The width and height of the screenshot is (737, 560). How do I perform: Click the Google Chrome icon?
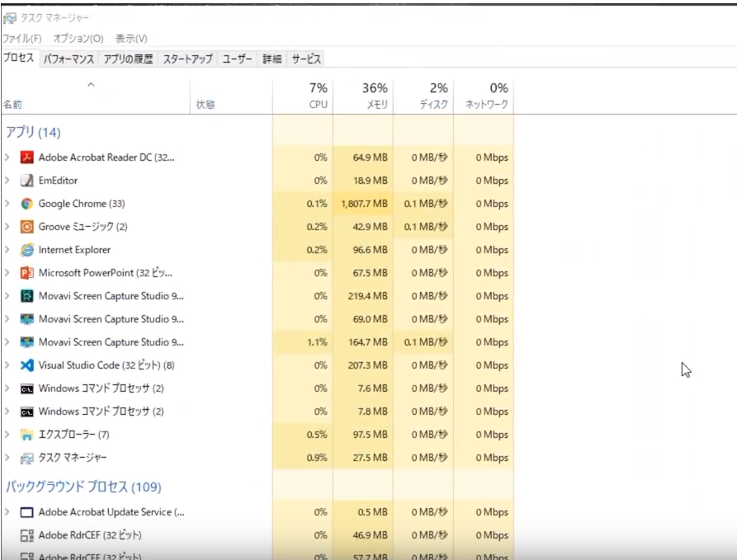click(x=26, y=204)
